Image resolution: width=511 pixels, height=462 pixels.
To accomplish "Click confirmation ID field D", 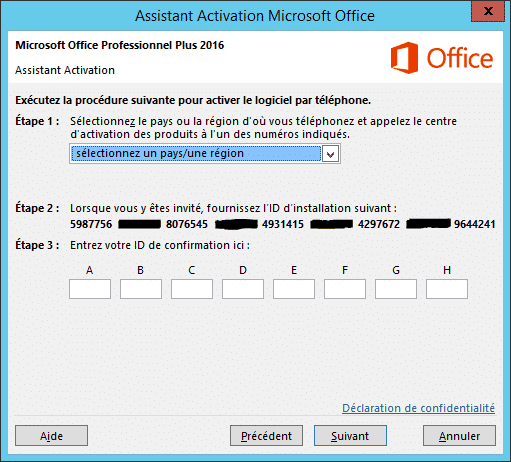I will coord(243,289).
